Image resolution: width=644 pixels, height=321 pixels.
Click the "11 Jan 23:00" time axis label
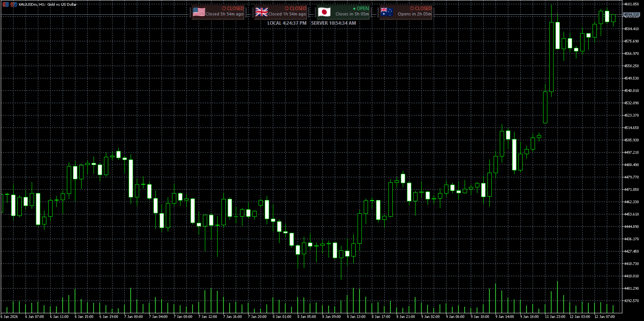[555, 317]
